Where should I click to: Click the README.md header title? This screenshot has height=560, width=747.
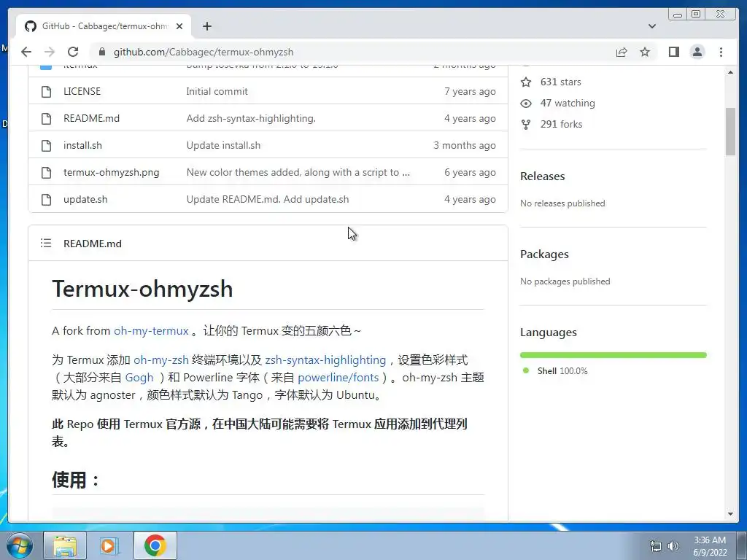point(93,244)
